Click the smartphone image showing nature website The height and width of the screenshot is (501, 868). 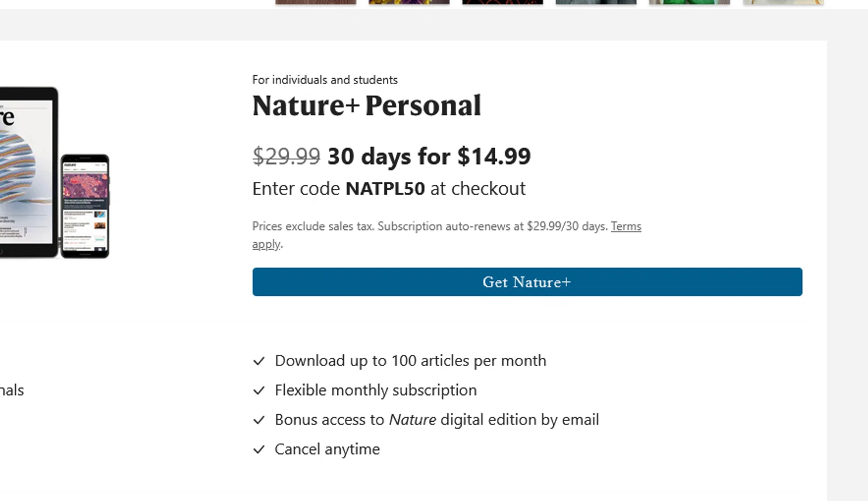(85, 206)
